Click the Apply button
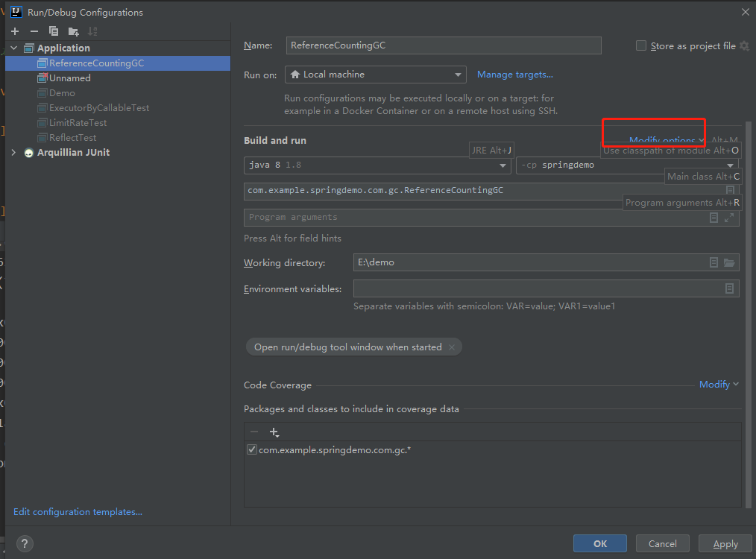 [x=725, y=543]
